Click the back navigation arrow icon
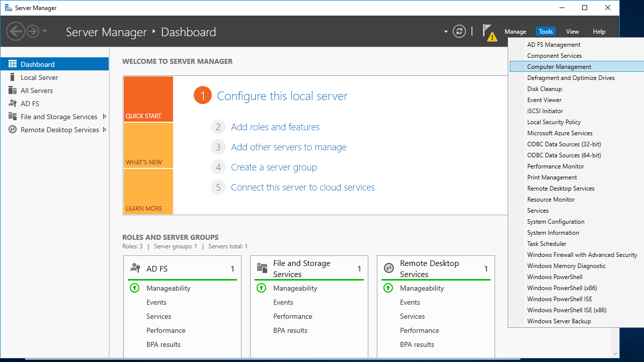 pyautogui.click(x=15, y=32)
